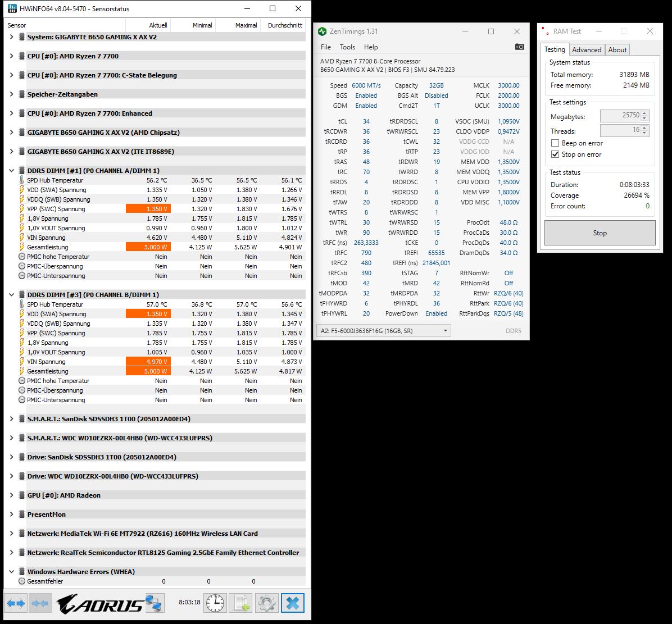Switch to Advanced tab in RAM Test

pyautogui.click(x=587, y=49)
